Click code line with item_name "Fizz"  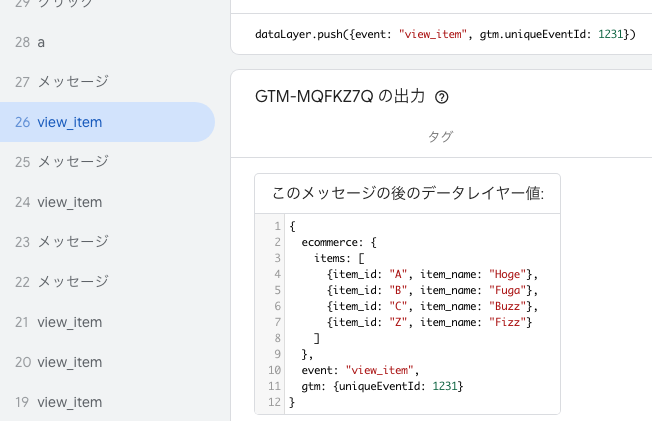[429, 322]
